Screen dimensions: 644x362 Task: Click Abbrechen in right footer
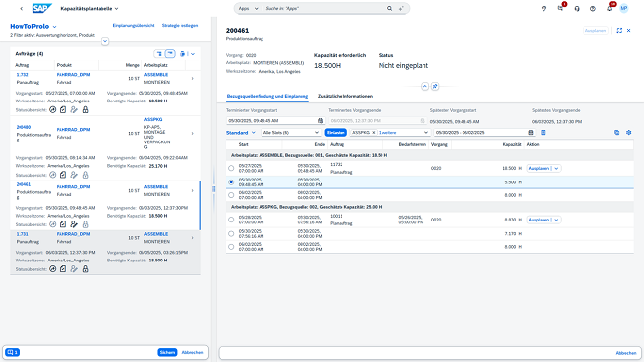[x=625, y=353]
